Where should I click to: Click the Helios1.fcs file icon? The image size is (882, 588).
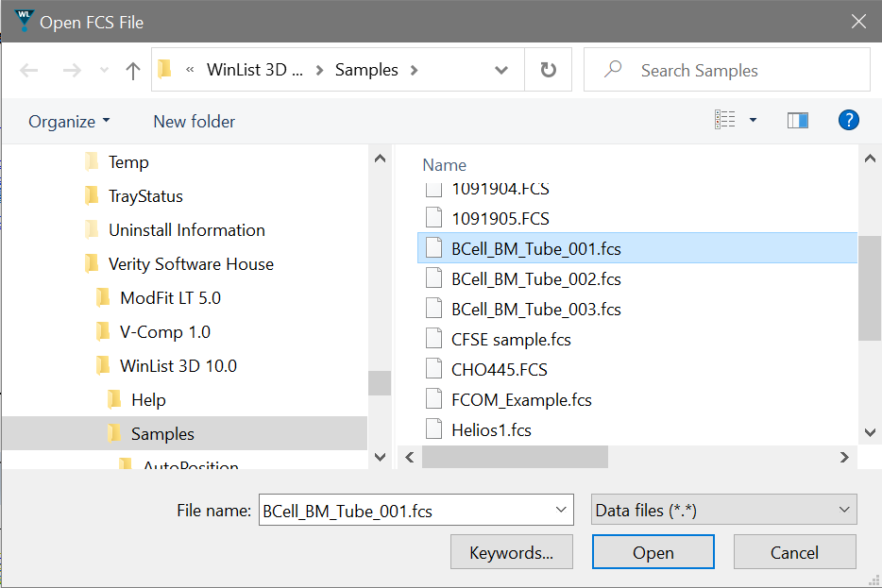(x=433, y=429)
